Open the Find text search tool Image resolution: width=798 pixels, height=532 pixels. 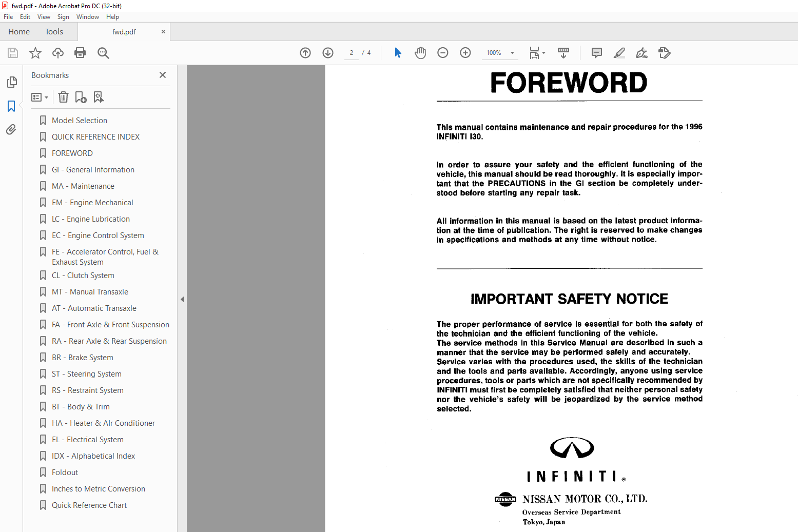(x=103, y=53)
